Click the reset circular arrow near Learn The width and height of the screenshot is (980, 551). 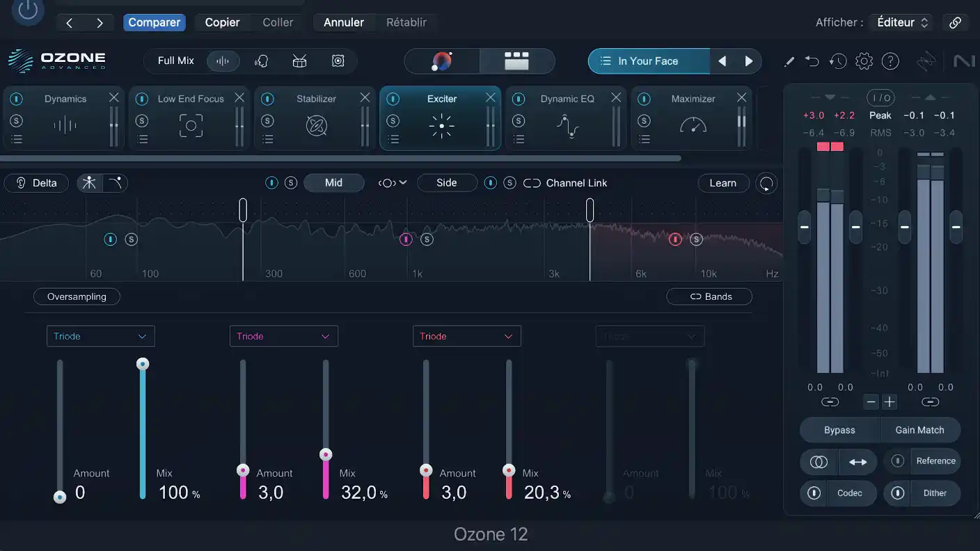(766, 183)
